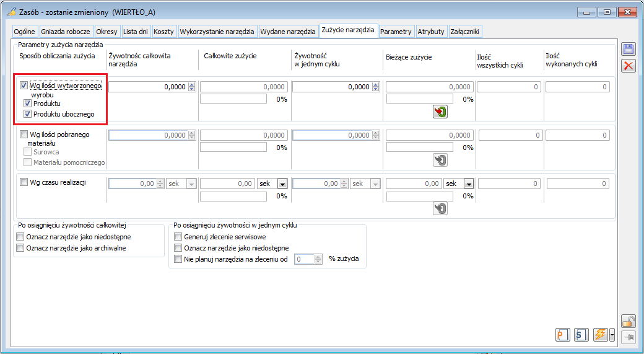The height and width of the screenshot is (354, 644).
Task: Open Wydane narzędzia tab
Action: [x=289, y=32]
